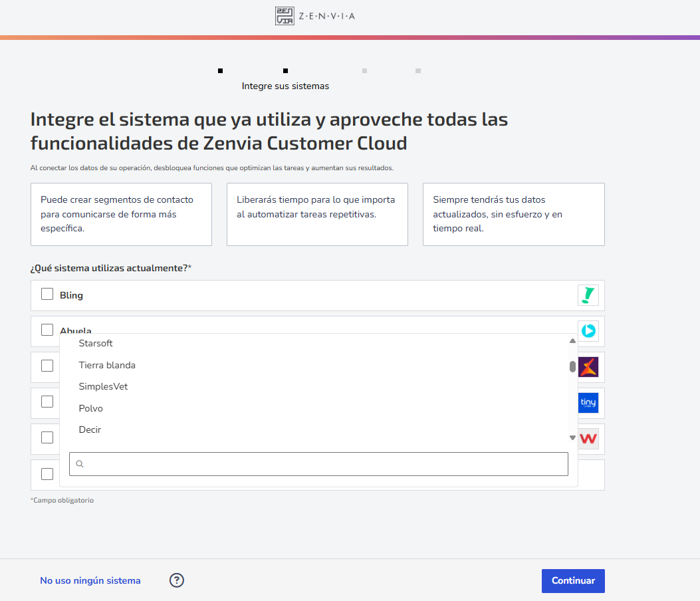Click the blue tiny logo icon
Image resolution: width=700 pixels, height=601 pixels.
[588, 403]
